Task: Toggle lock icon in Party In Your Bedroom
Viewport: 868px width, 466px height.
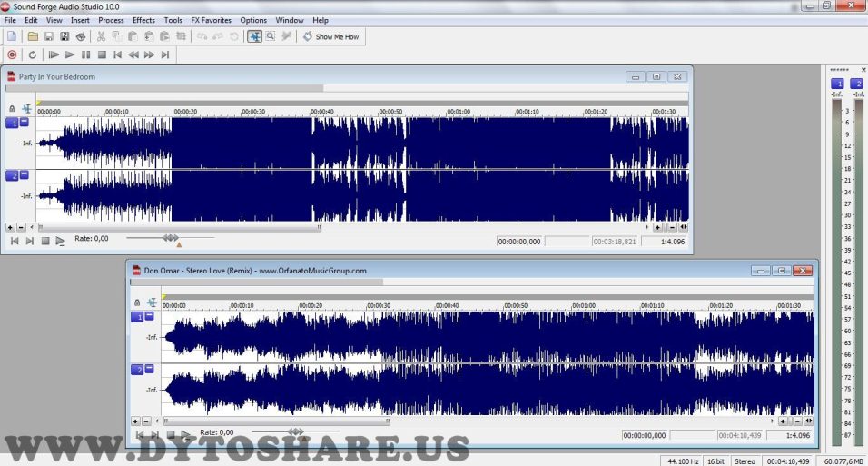Action: coord(12,109)
